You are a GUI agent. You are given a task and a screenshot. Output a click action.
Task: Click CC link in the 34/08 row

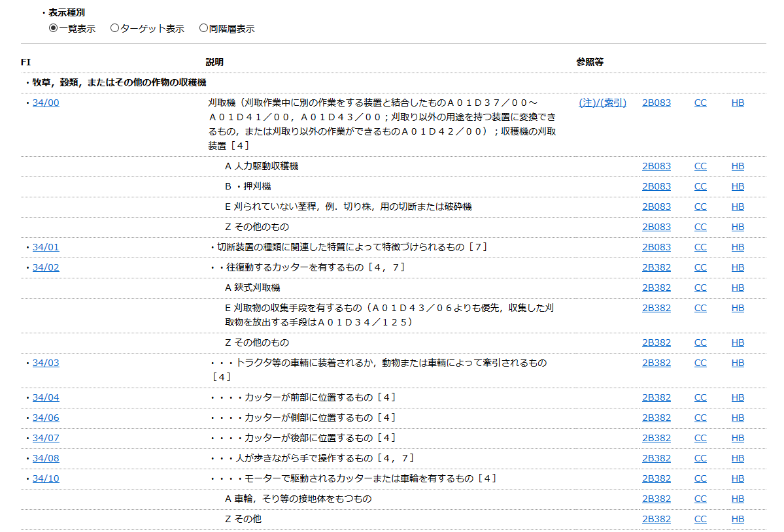pyautogui.click(x=700, y=458)
